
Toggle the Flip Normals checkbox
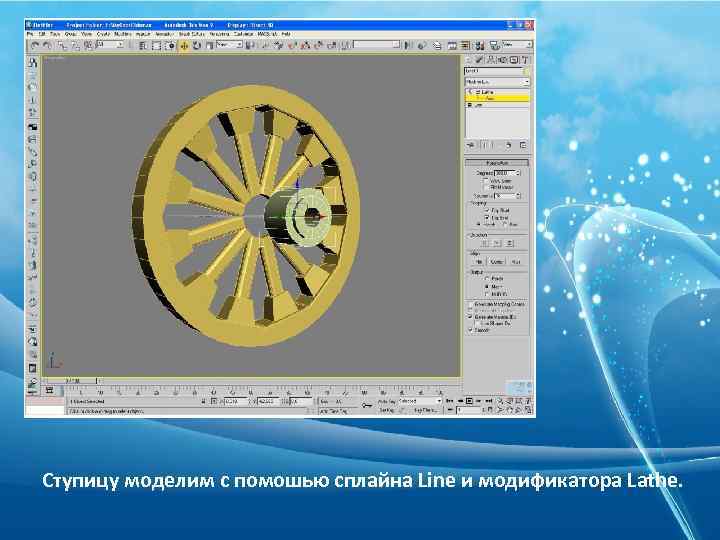click(x=486, y=187)
